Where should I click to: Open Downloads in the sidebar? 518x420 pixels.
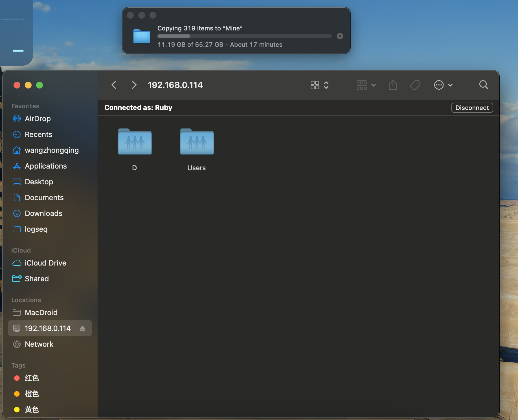tap(50, 213)
